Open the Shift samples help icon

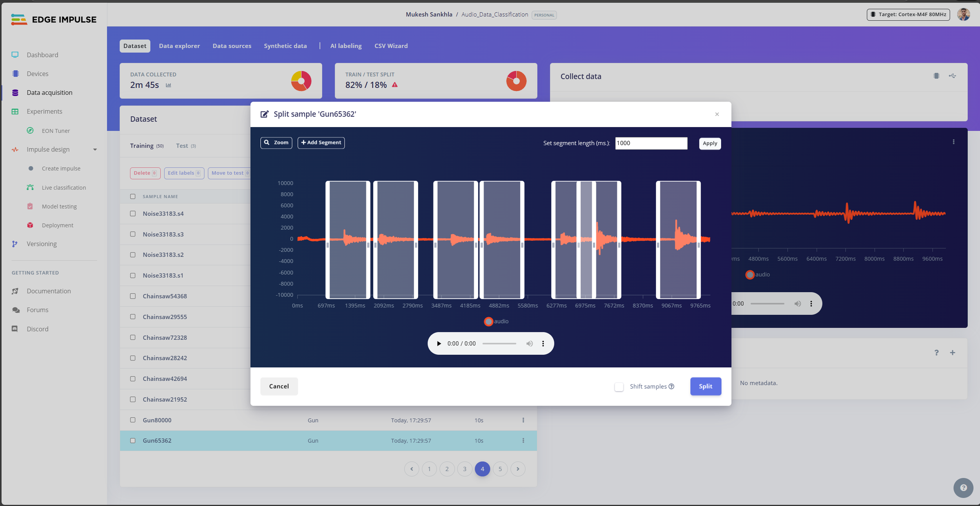coord(671,387)
